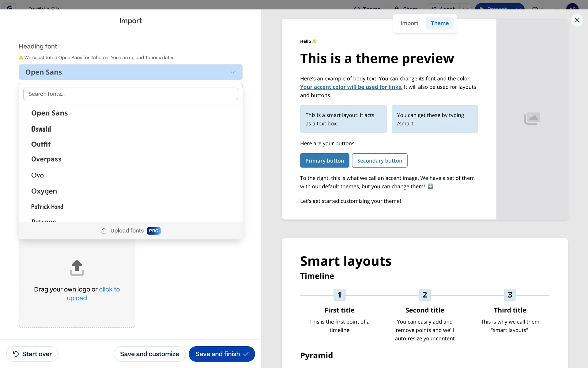Screen dimensions: 588x368
Task: Click the 'click to upload' logo link
Action: [109, 289]
